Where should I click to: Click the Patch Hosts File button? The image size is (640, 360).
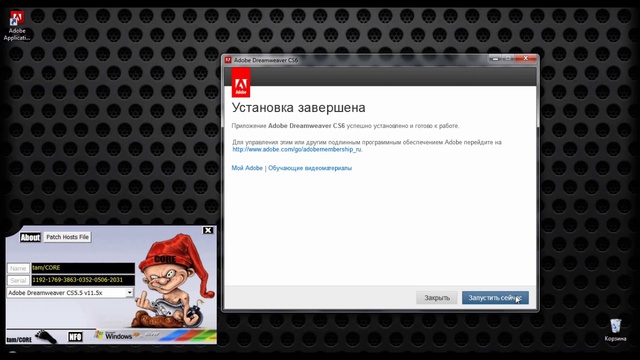67,237
